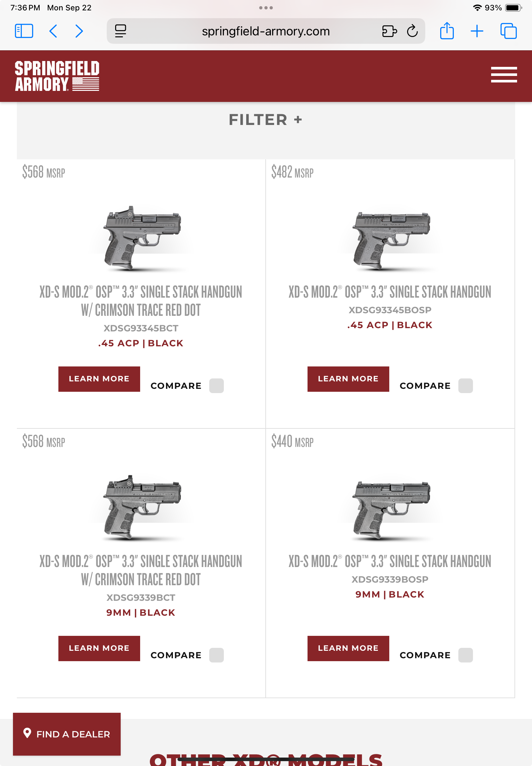Open the 9MM Crimson Trace pistol image
532x766 pixels.
coord(142,507)
